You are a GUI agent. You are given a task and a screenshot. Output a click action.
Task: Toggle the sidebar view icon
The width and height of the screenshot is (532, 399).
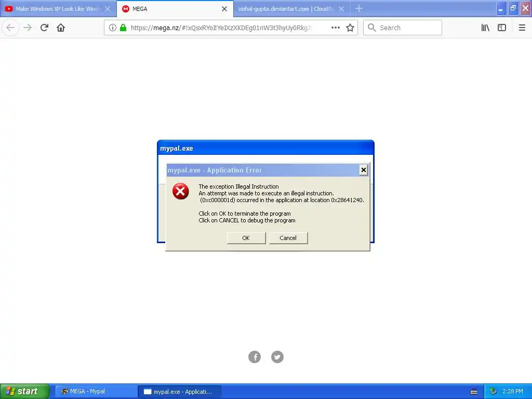[x=502, y=28]
